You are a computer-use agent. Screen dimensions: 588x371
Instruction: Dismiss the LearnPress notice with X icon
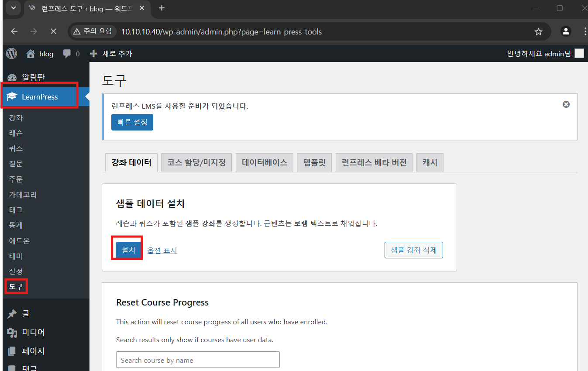(x=566, y=104)
